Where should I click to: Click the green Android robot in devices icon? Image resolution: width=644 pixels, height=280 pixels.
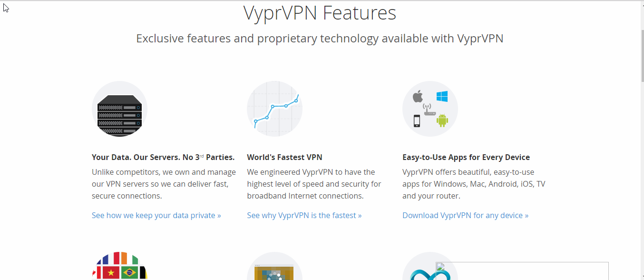point(442,120)
